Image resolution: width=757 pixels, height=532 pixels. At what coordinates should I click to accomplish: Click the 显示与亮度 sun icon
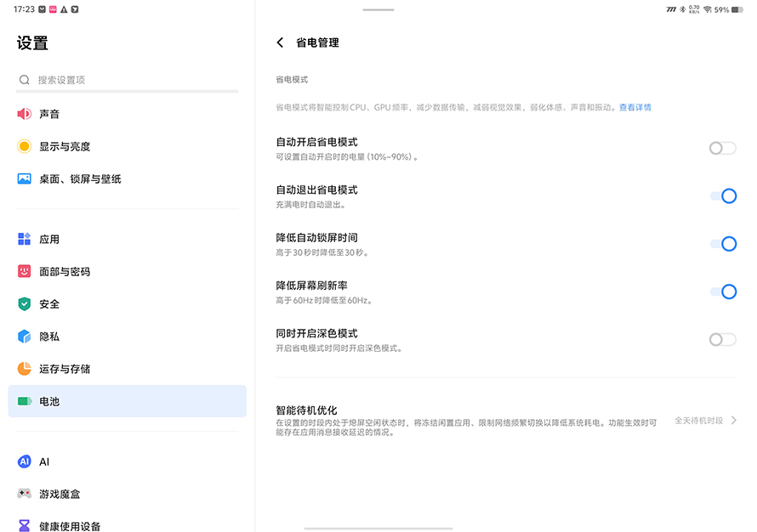pos(24,146)
